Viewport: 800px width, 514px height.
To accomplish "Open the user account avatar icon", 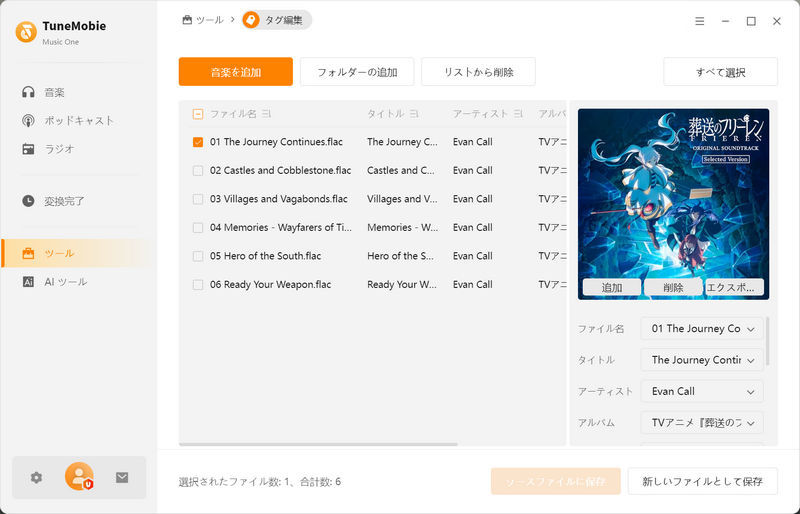I will click(79, 477).
